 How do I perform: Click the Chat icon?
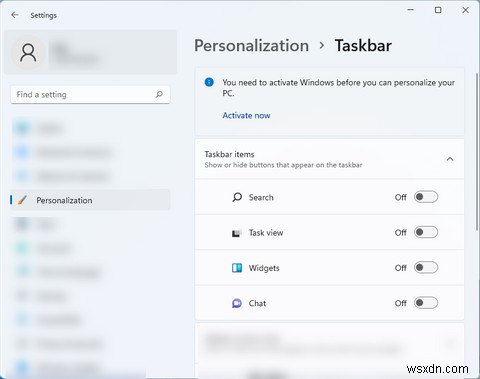pos(237,303)
